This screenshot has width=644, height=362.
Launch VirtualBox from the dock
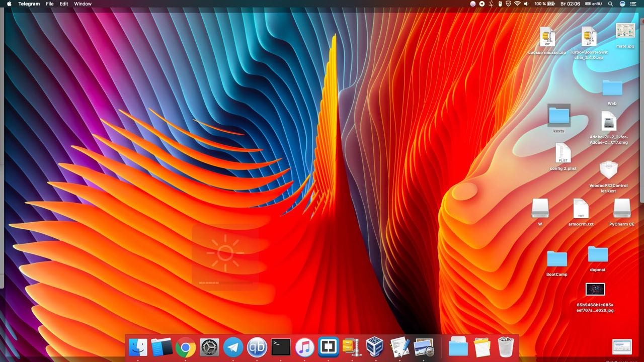376,347
